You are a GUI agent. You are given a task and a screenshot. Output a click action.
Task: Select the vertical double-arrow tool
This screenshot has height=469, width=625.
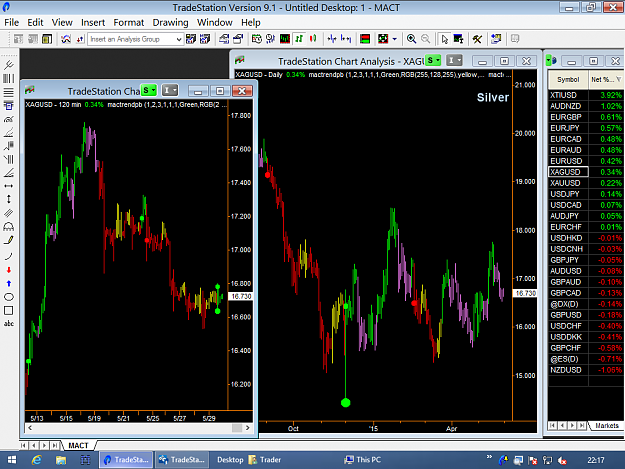(8, 199)
